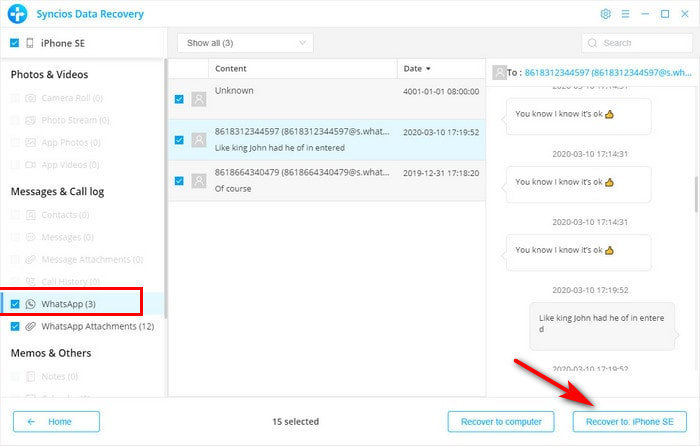Select Message Attachments (0) category

(83, 259)
